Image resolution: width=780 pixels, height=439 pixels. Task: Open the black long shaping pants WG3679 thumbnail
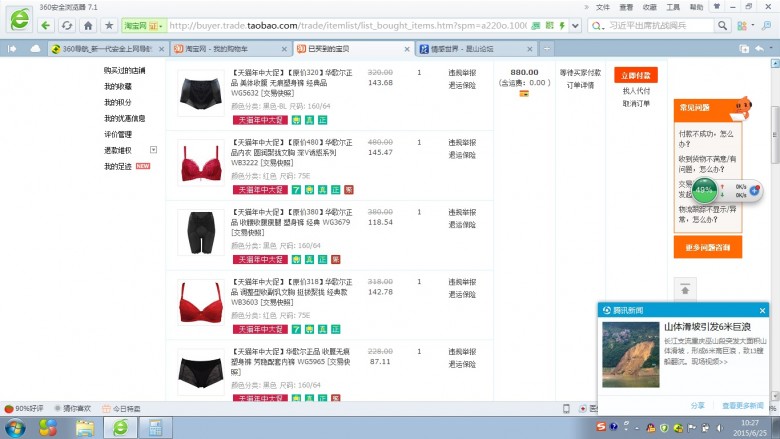click(201, 232)
